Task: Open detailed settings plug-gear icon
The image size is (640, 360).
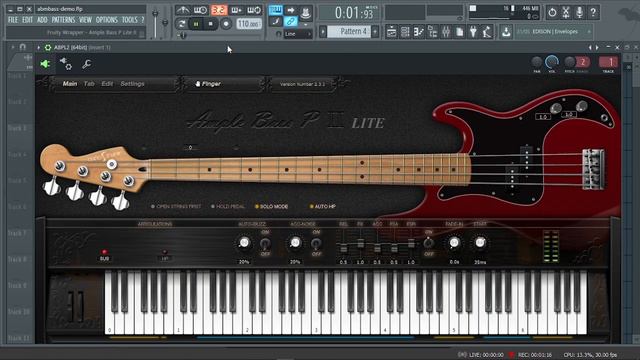Action: click(66, 64)
